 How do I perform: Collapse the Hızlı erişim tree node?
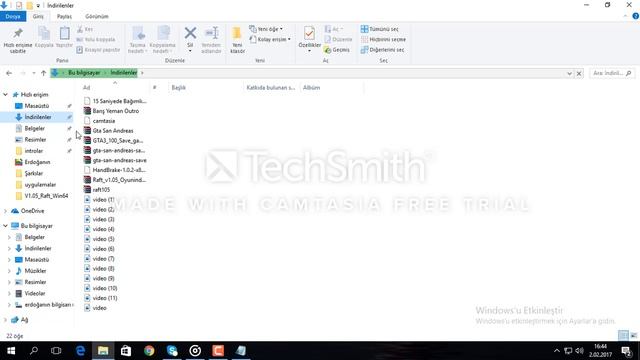tap(5, 95)
